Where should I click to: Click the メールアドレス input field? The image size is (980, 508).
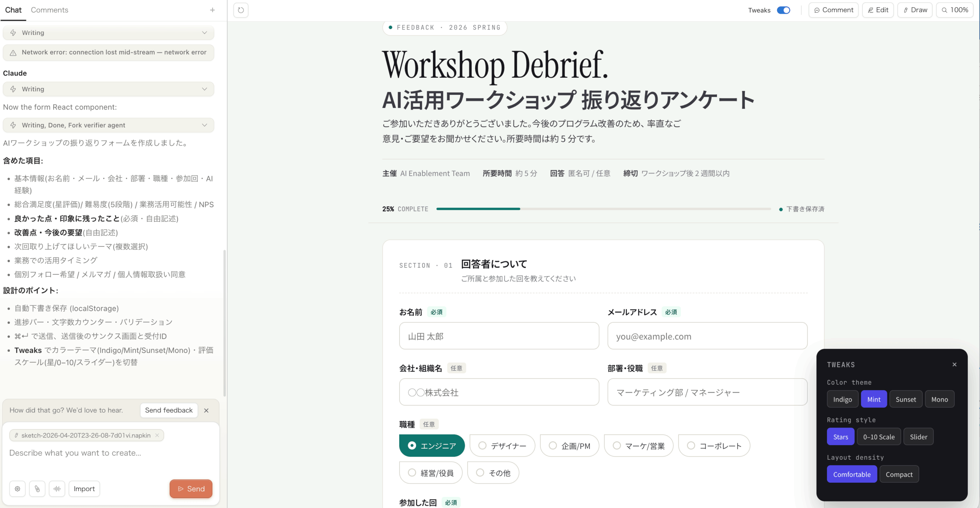pos(707,336)
